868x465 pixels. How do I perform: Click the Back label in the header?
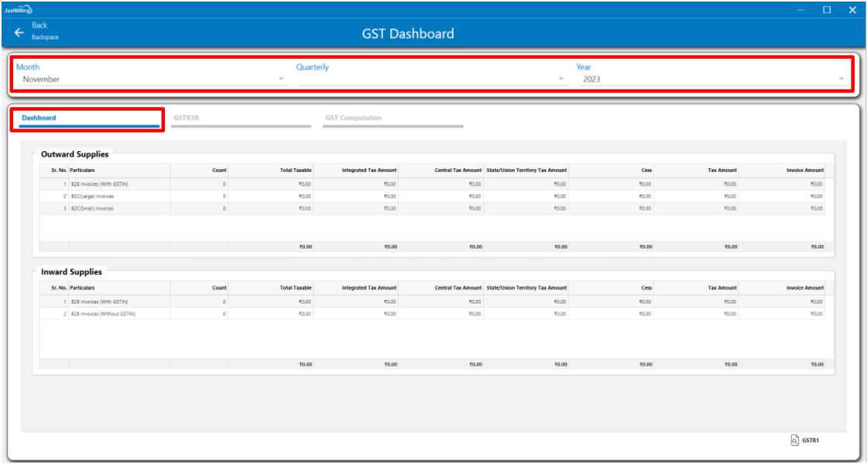tap(39, 26)
